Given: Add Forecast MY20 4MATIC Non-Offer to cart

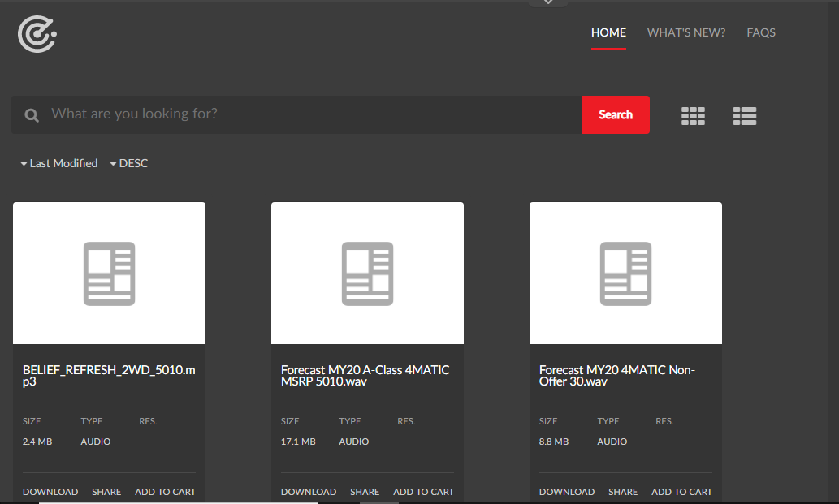Looking at the screenshot, I should pyautogui.click(x=681, y=492).
